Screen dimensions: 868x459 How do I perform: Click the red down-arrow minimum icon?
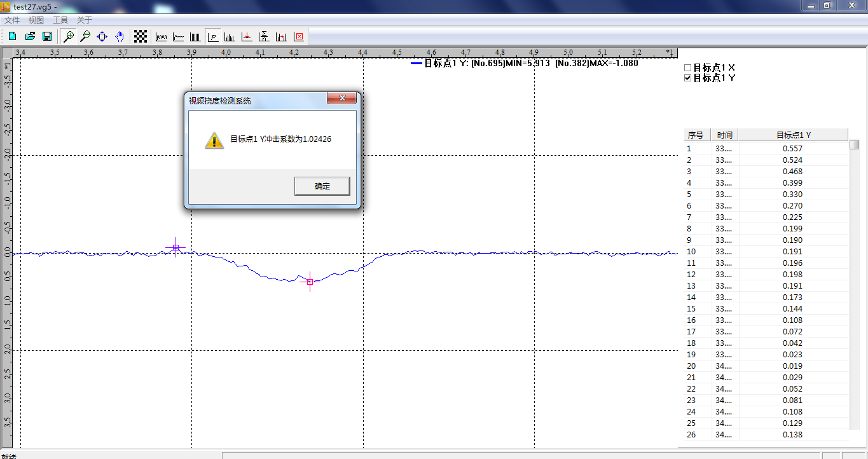(x=247, y=36)
